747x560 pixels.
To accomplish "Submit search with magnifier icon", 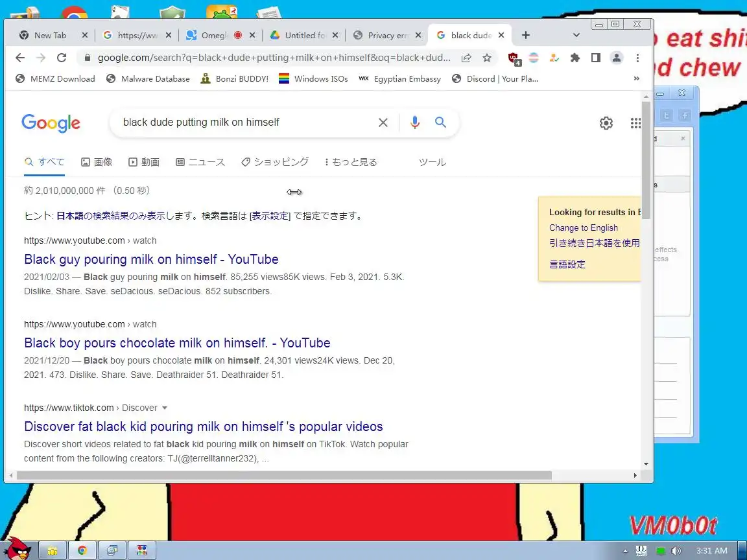I will [441, 122].
